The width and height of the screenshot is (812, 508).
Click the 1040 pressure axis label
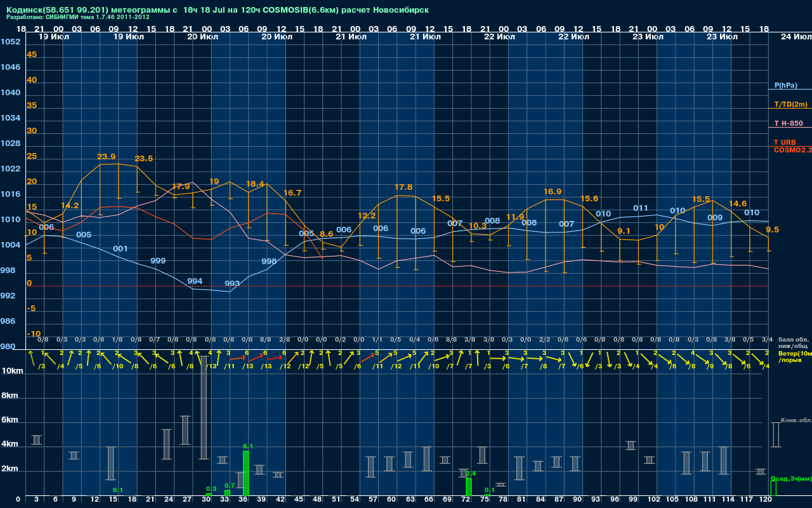[x=11, y=93]
